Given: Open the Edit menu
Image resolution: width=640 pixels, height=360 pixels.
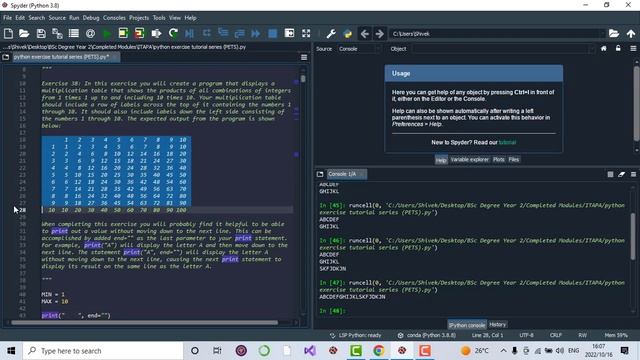Looking at the screenshot, I should click(20, 18).
